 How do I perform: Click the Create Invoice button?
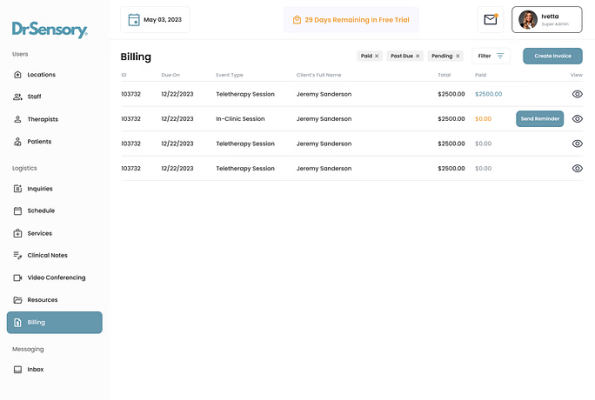click(x=552, y=56)
